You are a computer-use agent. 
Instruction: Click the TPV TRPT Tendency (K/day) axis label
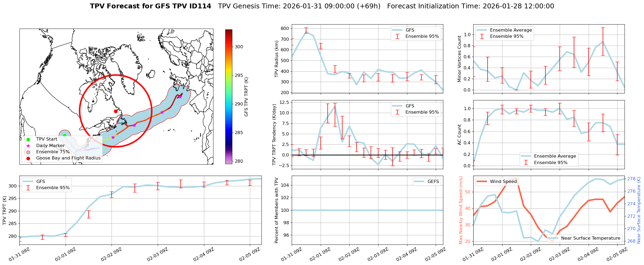274,134
